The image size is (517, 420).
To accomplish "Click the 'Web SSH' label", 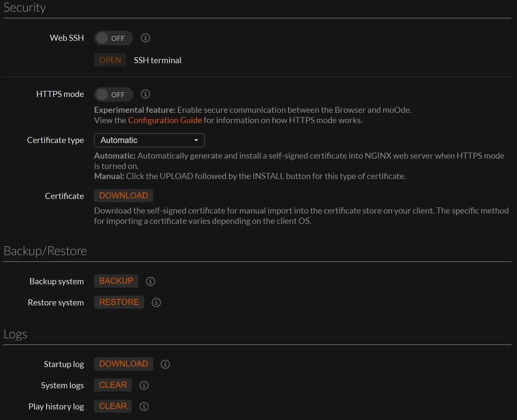I will 67,38.
